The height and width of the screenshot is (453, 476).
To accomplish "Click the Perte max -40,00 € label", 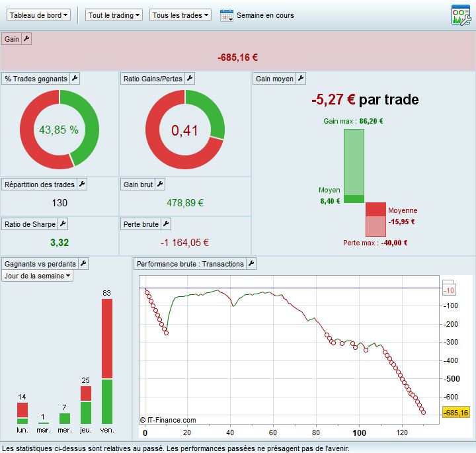I will (376, 243).
